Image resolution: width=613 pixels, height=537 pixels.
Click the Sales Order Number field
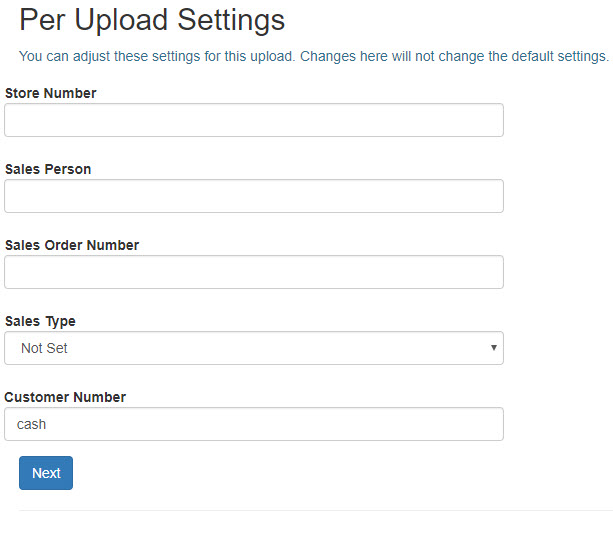(x=253, y=272)
